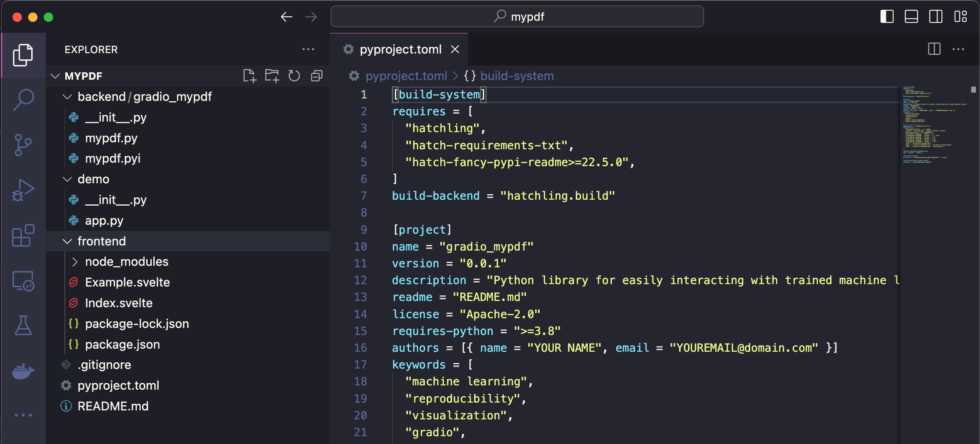Screen dimensions: 980x444
Task: Open package.json file
Action: (188, 344)
